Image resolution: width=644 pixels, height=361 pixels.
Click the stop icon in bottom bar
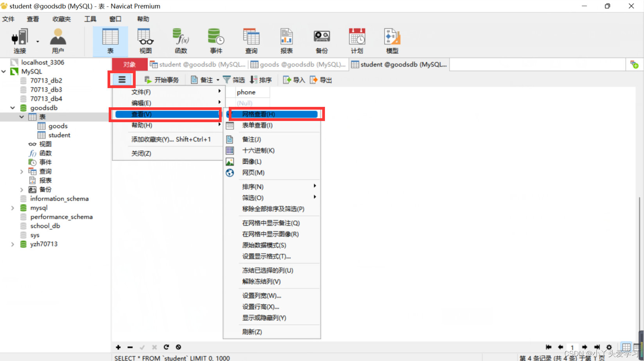tap(178, 347)
